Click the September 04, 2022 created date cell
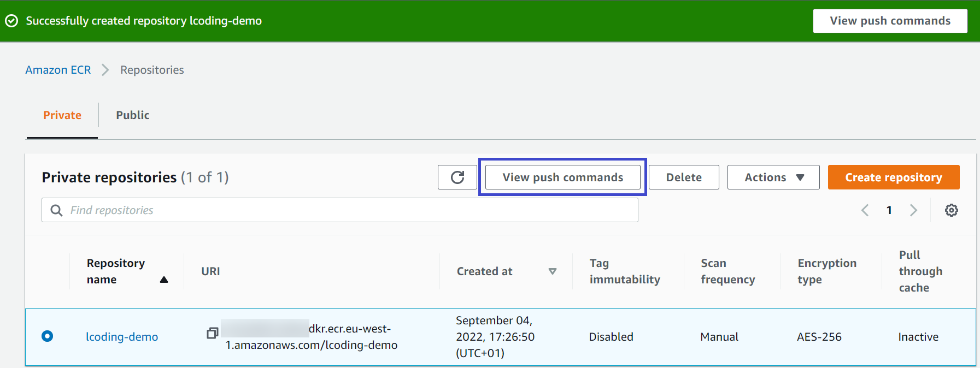 [x=495, y=337]
